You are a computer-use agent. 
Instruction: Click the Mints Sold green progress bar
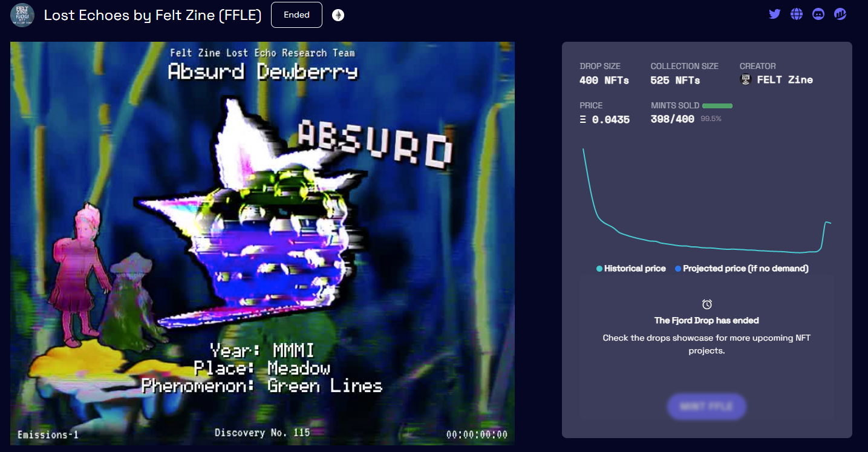tap(717, 106)
